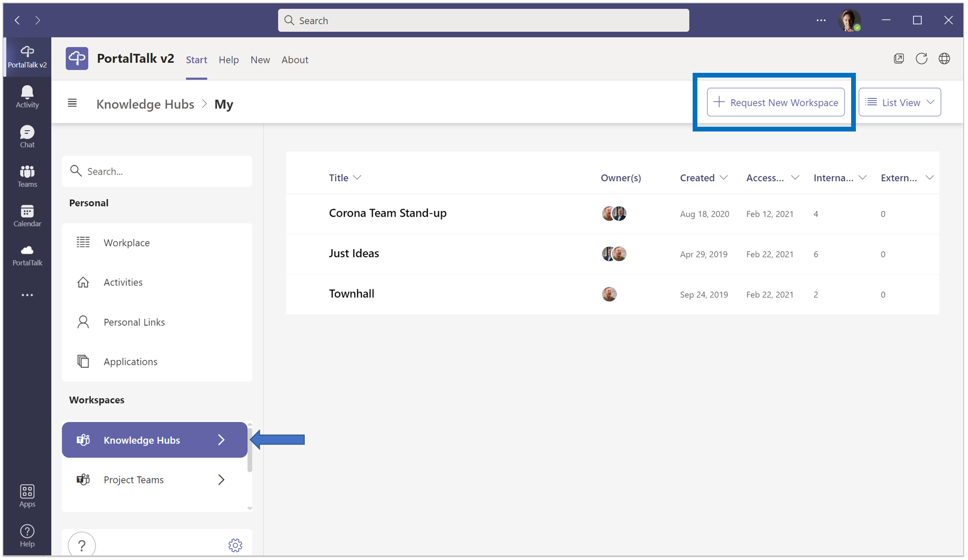Open Help at the bottom of the rail
Viewport: 968px width, 560px height.
coord(27,535)
